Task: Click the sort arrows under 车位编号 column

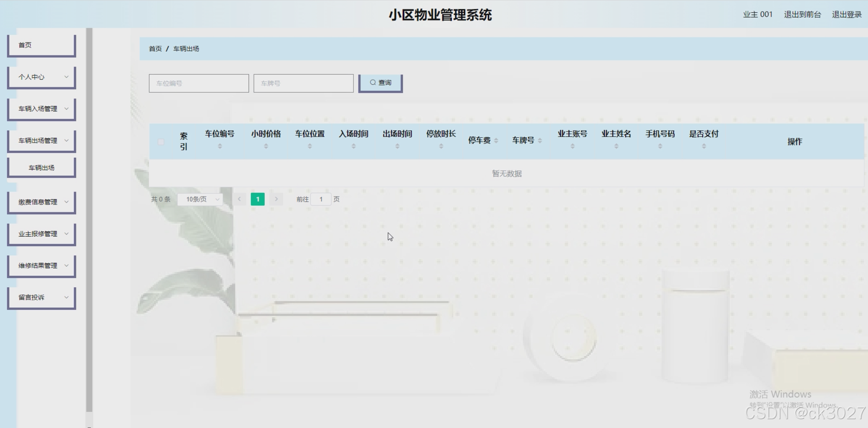Action: click(220, 146)
